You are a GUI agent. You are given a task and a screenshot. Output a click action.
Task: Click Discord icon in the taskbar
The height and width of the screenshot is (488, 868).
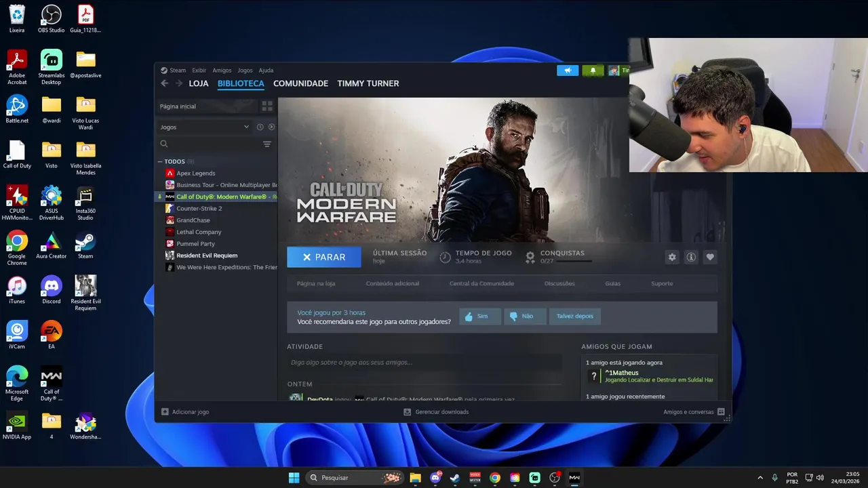coord(435,478)
